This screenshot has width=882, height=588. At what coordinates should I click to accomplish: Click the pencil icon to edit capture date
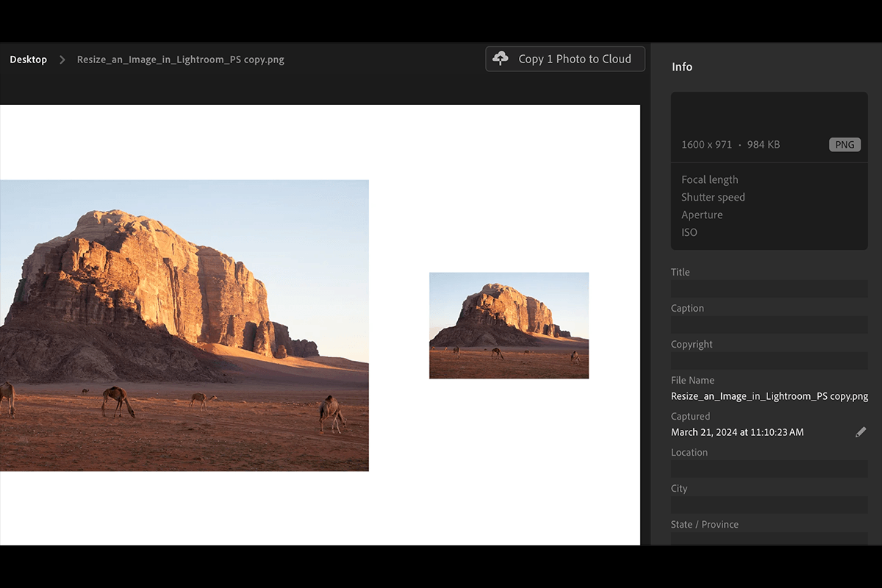pos(861,431)
